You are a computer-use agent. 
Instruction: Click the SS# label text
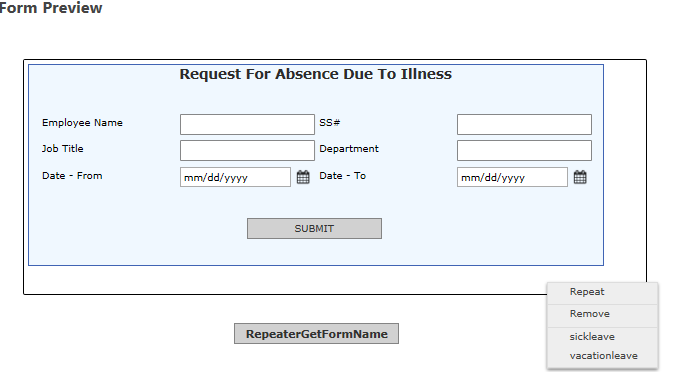[330, 123]
